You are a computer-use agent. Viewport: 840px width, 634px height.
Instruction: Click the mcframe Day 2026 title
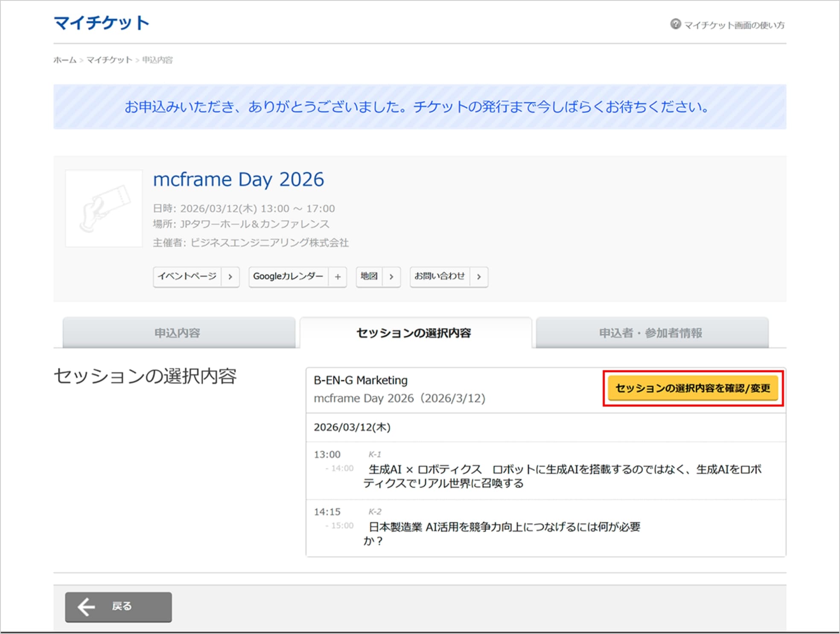239,180
